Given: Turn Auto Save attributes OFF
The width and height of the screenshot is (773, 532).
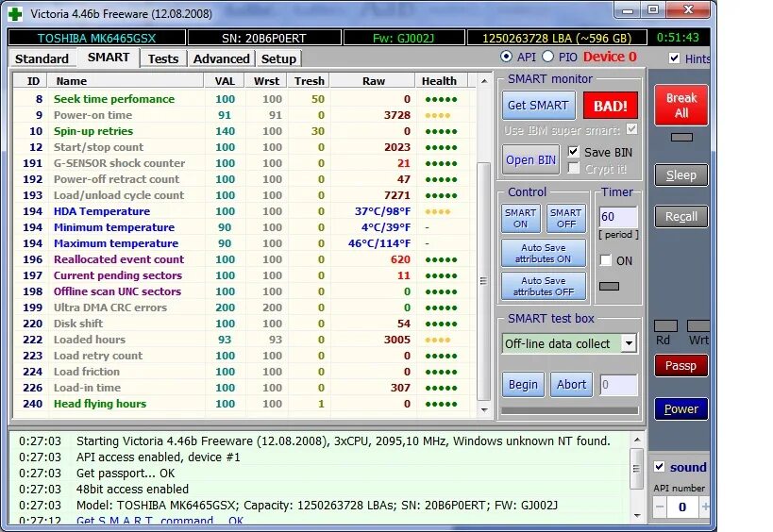Looking at the screenshot, I should (544, 286).
